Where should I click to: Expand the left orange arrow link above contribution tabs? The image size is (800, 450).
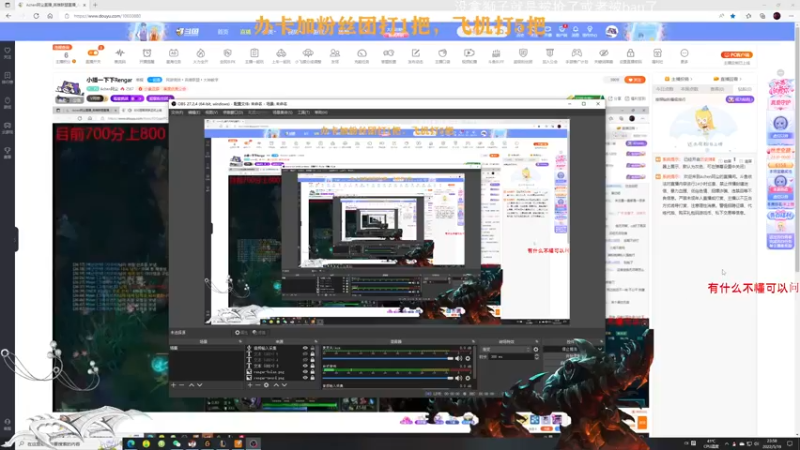[679, 79]
